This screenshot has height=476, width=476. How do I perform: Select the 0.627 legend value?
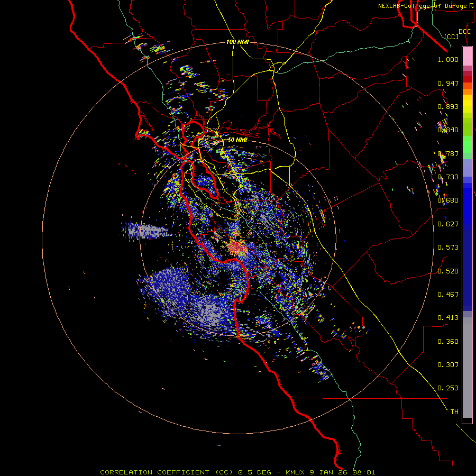coord(448,224)
